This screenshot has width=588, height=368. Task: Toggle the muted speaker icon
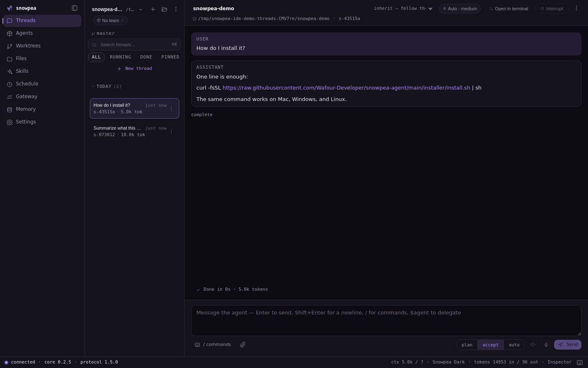(533, 345)
